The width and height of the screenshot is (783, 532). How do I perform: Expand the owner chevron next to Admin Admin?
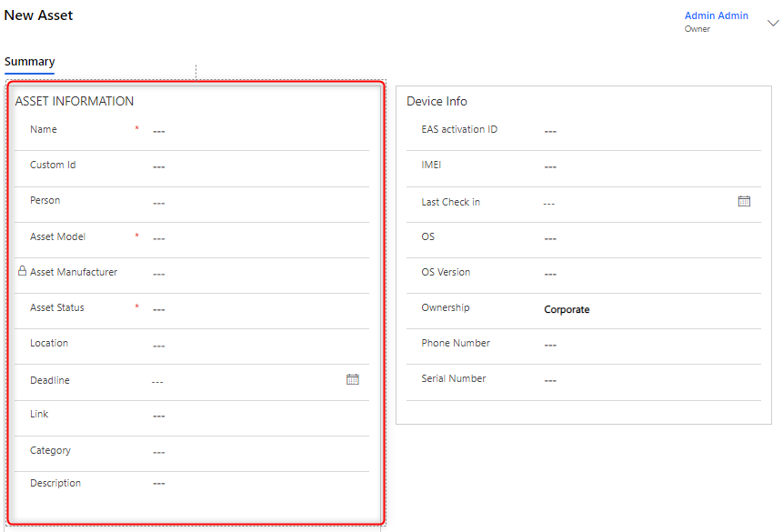773,24
